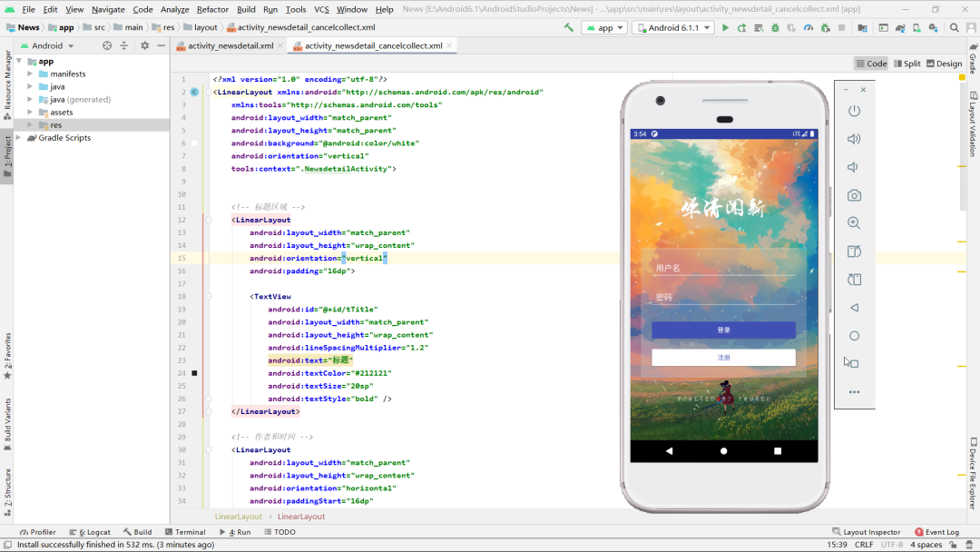Open the Refactor menu
980x552 pixels.
pos(212,9)
